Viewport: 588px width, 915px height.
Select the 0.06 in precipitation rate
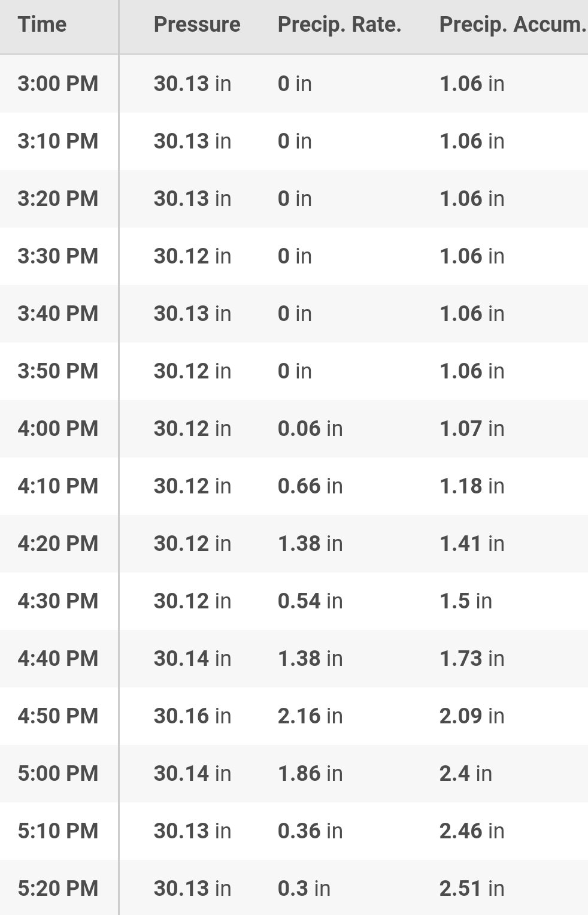pos(310,428)
